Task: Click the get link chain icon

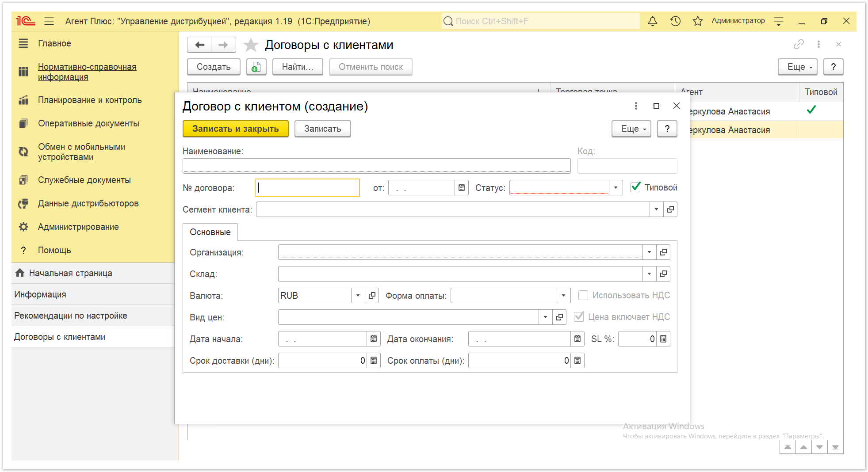Action: pyautogui.click(x=799, y=44)
